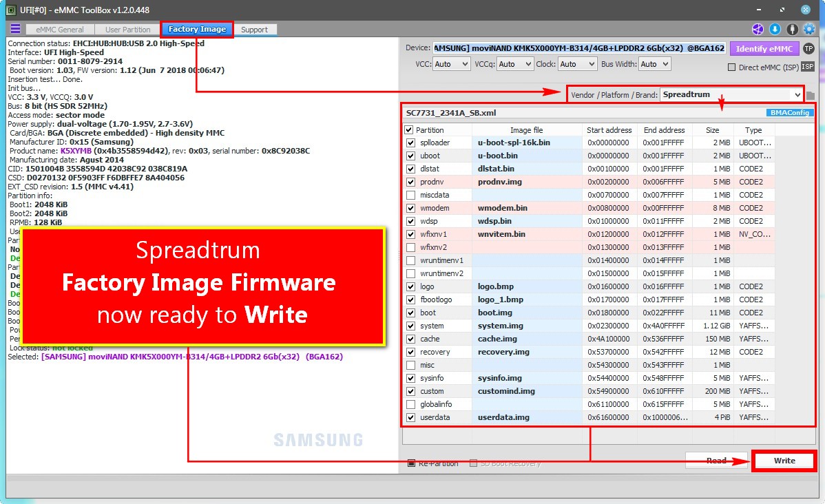The width and height of the screenshot is (825, 504).
Task: Open the Clock dropdown
Action: pyautogui.click(x=577, y=64)
